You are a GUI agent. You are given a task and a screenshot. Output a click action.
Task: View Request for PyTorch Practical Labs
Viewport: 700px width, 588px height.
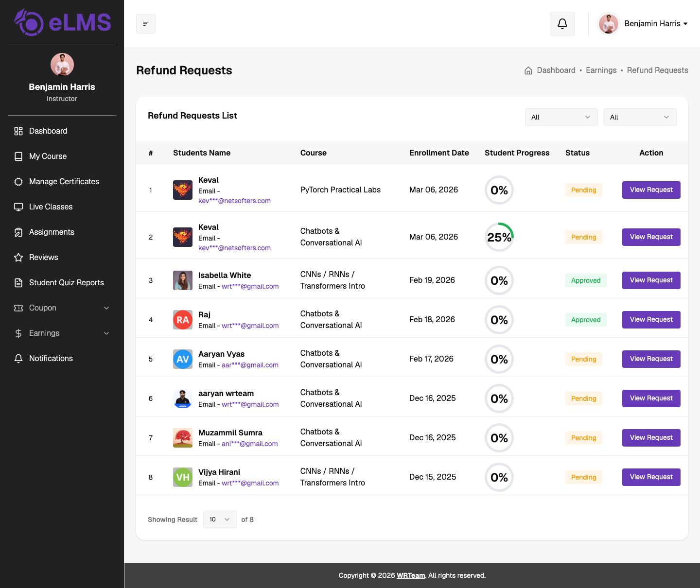tap(651, 190)
